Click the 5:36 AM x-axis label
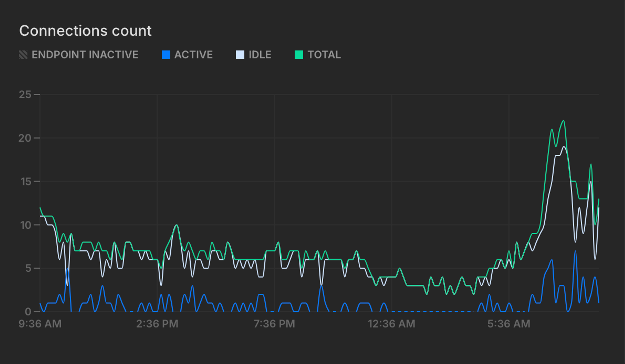The width and height of the screenshot is (625, 364). tap(509, 324)
